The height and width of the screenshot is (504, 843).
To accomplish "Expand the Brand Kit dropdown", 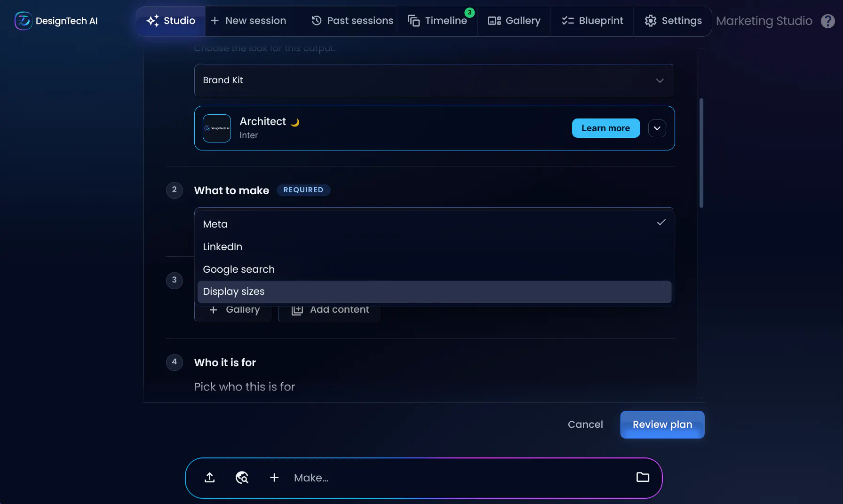I will point(434,80).
